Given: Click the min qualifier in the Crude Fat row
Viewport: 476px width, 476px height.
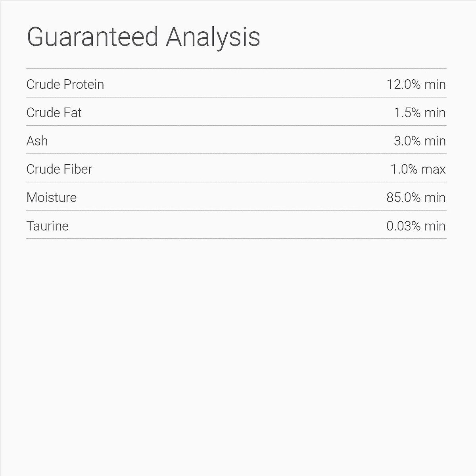Looking at the screenshot, I should tap(435, 113).
